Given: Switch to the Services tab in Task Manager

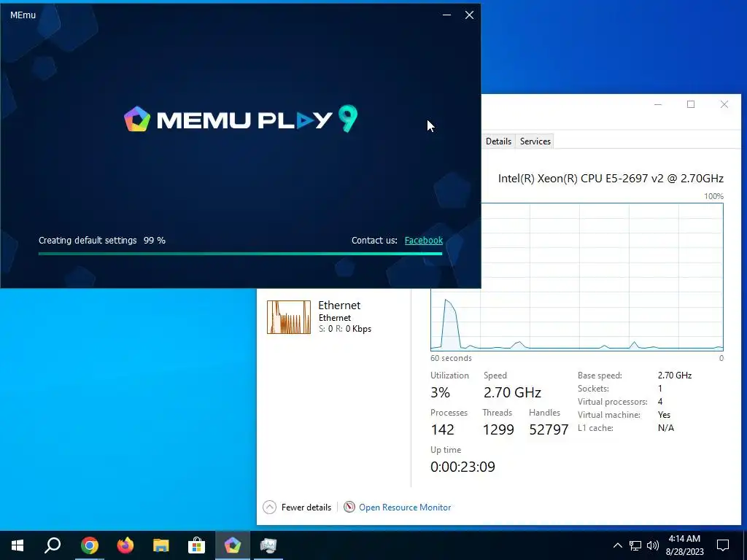Looking at the screenshot, I should [535, 141].
